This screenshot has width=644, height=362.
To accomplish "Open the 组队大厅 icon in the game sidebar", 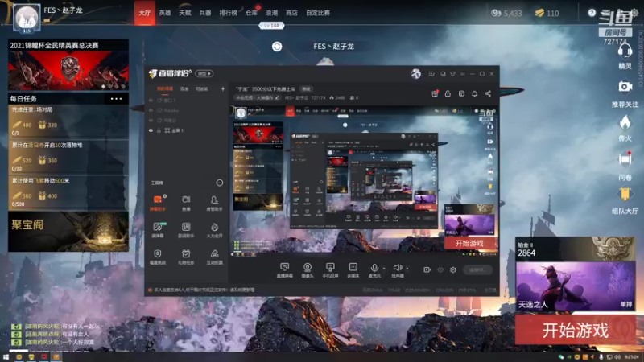I will pos(625,194).
